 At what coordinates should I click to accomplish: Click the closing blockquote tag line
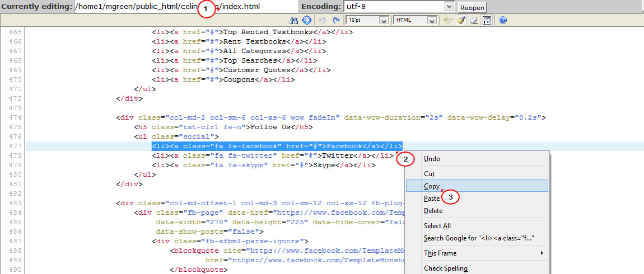pos(198,269)
